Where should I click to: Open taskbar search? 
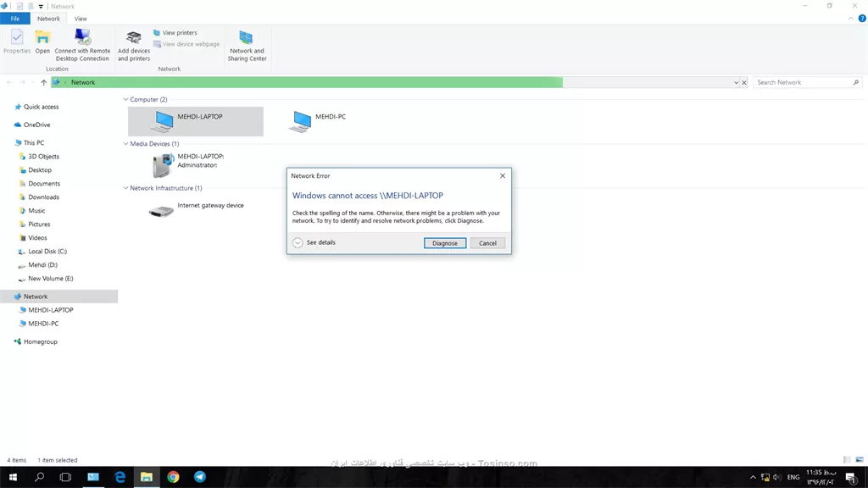(x=39, y=477)
